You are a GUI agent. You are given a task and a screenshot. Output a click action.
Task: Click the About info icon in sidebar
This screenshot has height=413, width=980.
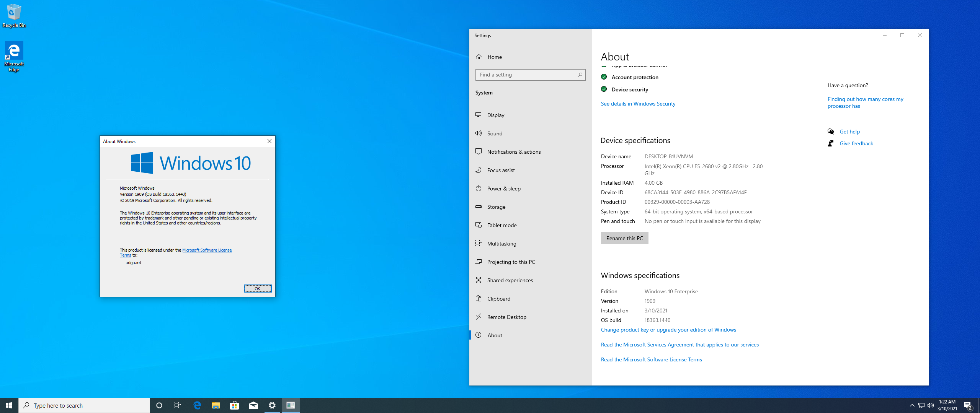click(x=479, y=335)
